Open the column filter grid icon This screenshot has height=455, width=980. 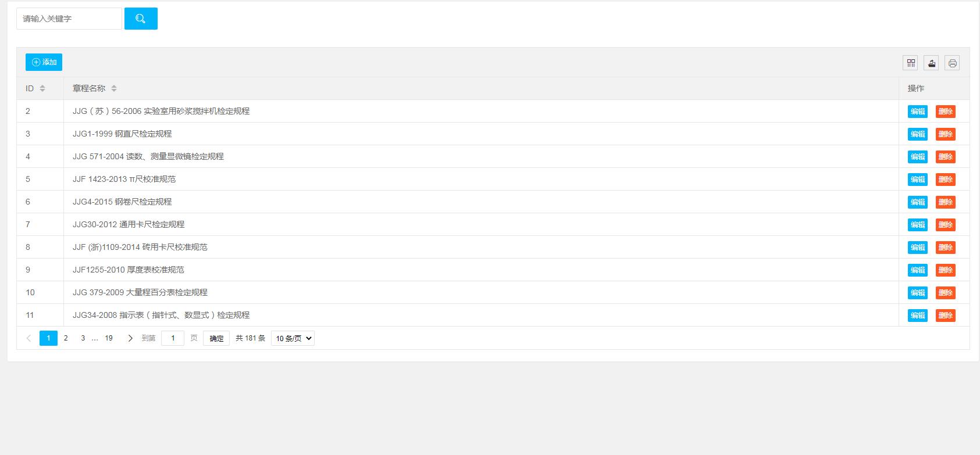pos(911,63)
